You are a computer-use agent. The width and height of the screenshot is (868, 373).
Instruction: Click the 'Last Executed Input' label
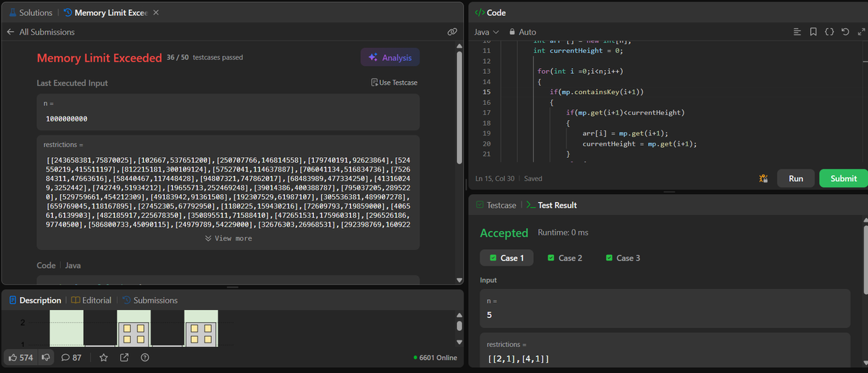(72, 83)
